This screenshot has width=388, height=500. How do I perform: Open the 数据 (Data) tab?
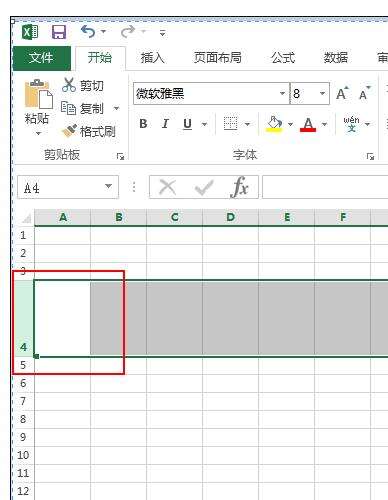click(336, 58)
